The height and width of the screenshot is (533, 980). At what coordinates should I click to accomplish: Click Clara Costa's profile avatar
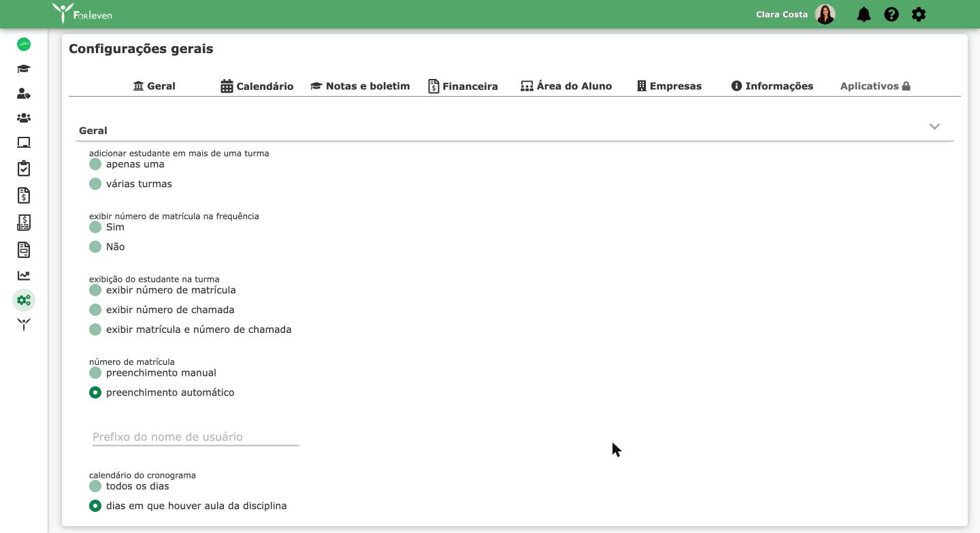click(825, 14)
